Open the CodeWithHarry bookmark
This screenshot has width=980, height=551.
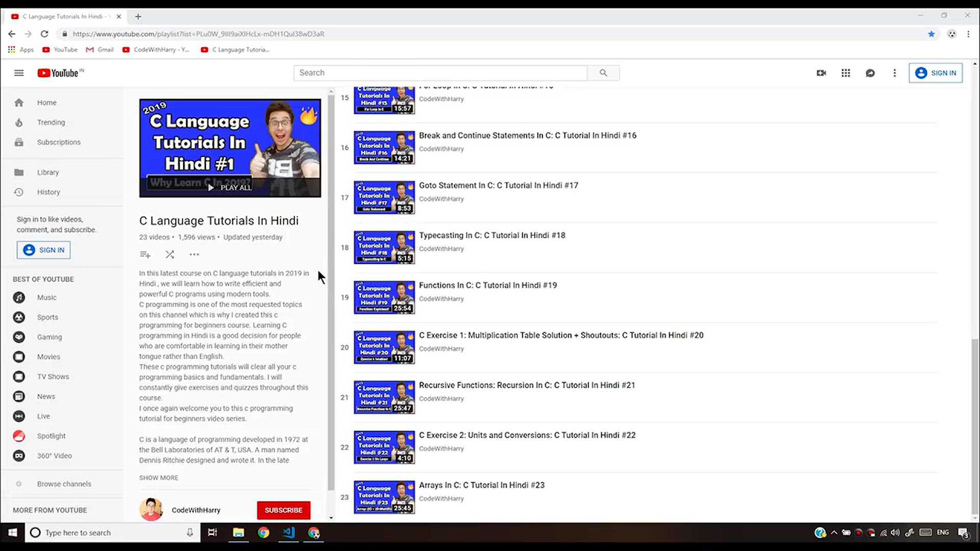pyautogui.click(x=156, y=49)
